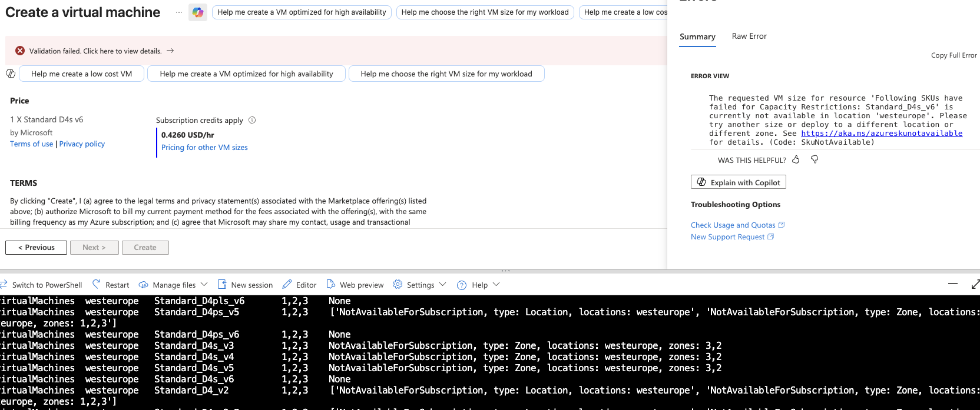
Task: Expand the Manage files dropdown chevron
Action: (204, 284)
